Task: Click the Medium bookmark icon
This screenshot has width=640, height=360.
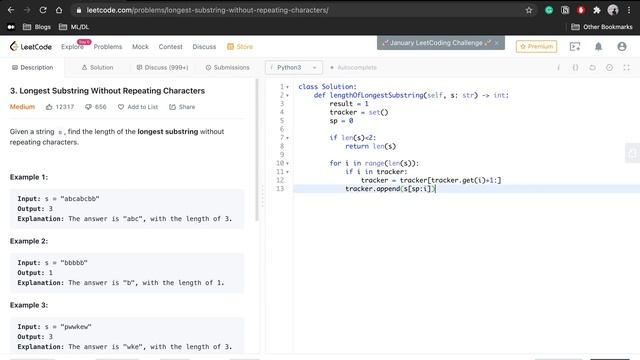Action: 11,27
